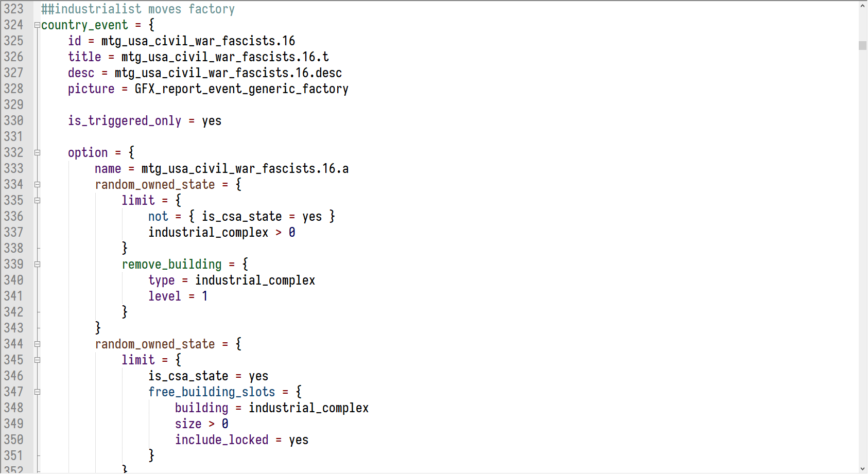Viewport: 868px width, 474px height.
Task: Place cursor on is_triggered_only keyword
Action: [125, 121]
